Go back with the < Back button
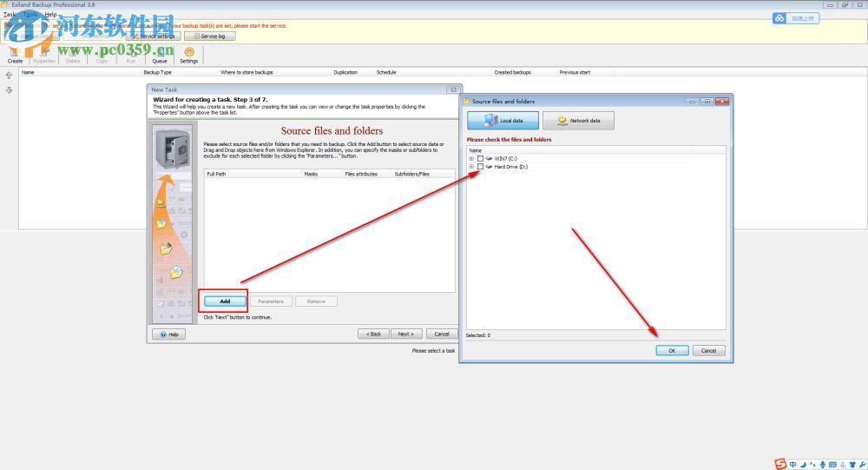The width and height of the screenshot is (868, 470). tap(373, 334)
